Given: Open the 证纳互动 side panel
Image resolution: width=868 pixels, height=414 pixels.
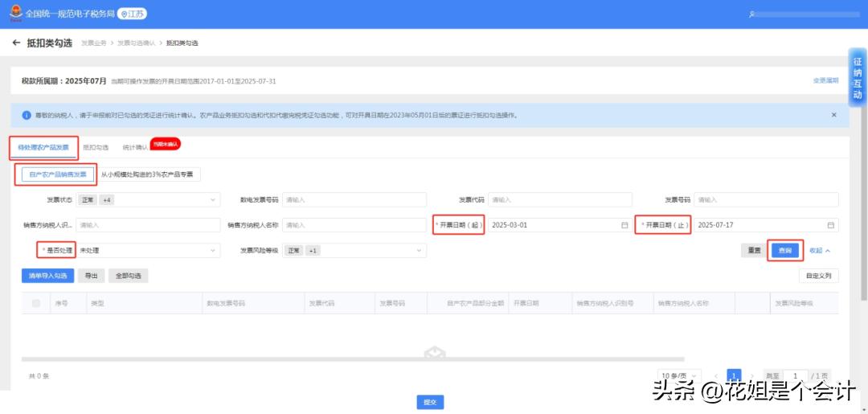Looking at the screenshot, I should pyautogui.click(x=858, y=78).
